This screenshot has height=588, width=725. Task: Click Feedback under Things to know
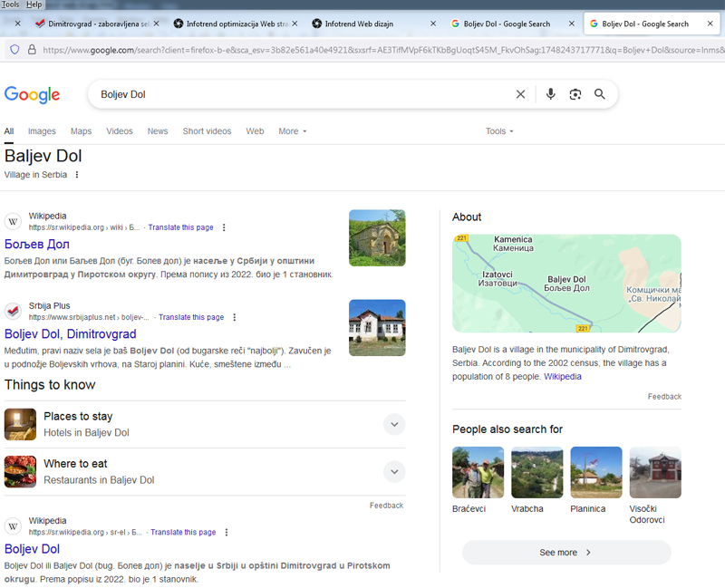[x=387, y=506]
